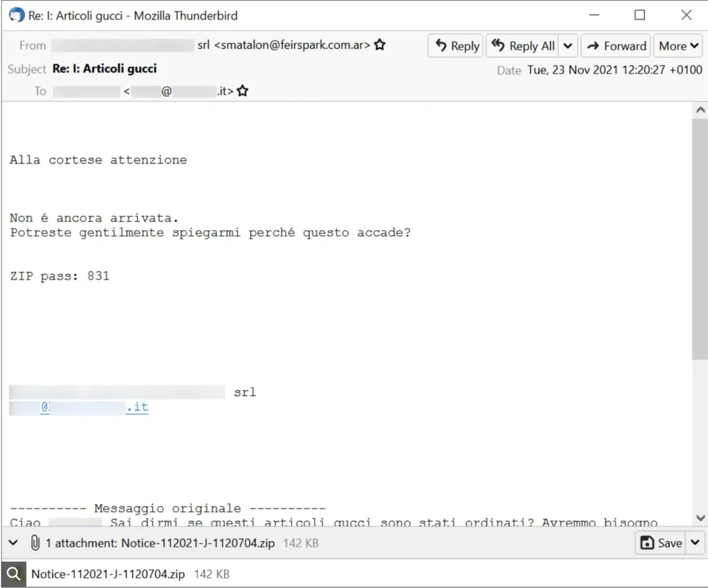
Task: Save the attached zip file
Action: [661, 543]
